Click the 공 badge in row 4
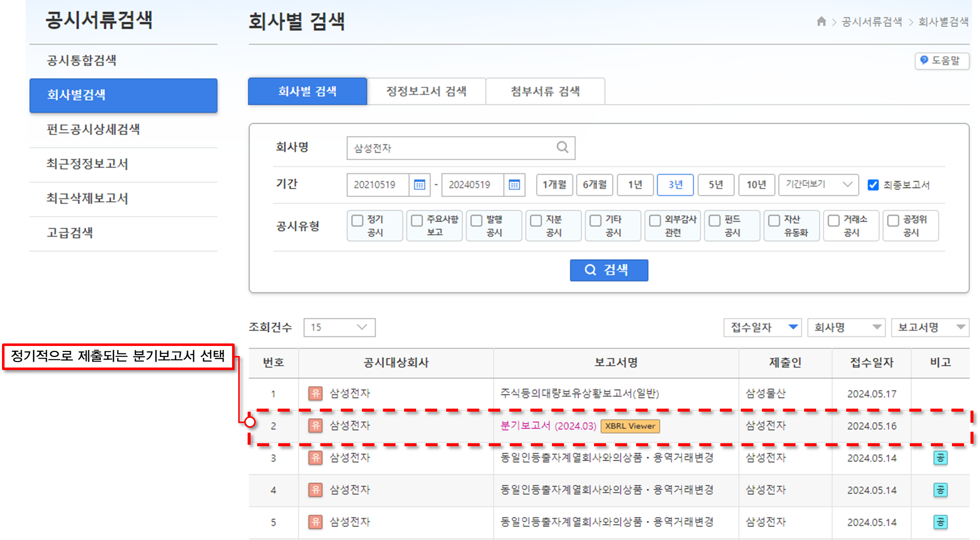 (x=940, y=490)
